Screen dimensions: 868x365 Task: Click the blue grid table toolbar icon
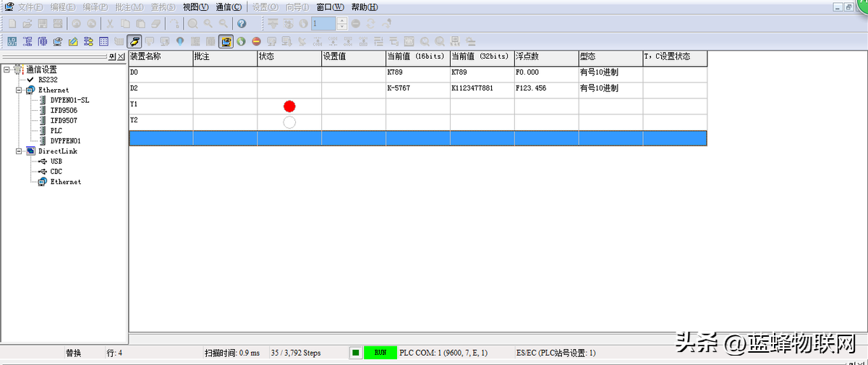(103, 41)
